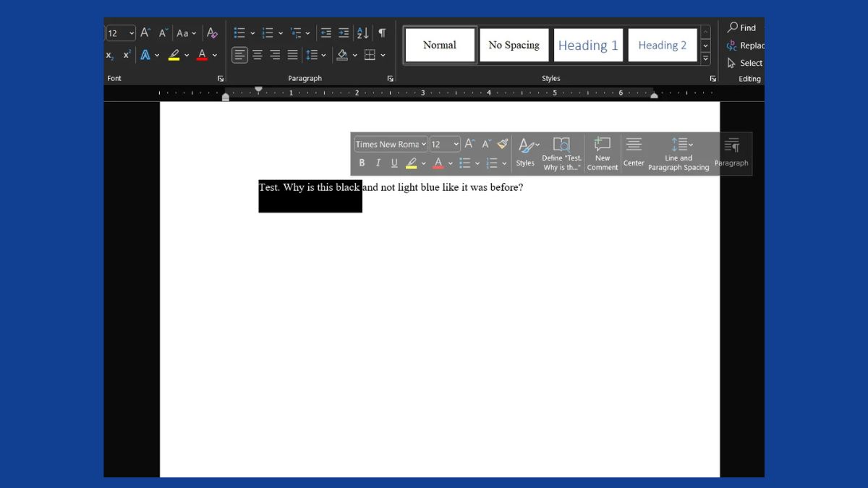868x488 pixels.
Task: Toggle Show/Hide paragraph marks (¶)
Action: point(382,33)
